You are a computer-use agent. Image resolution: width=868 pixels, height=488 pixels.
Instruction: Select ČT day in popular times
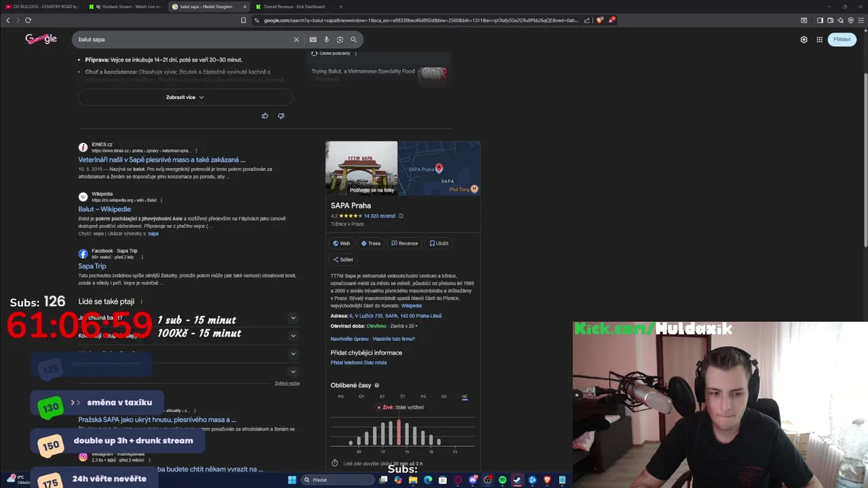tap(403, 396)
